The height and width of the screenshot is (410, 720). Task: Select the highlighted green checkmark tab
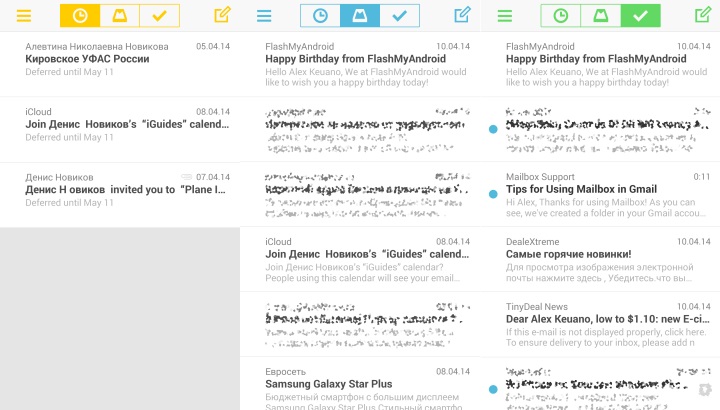click(641, 16)
